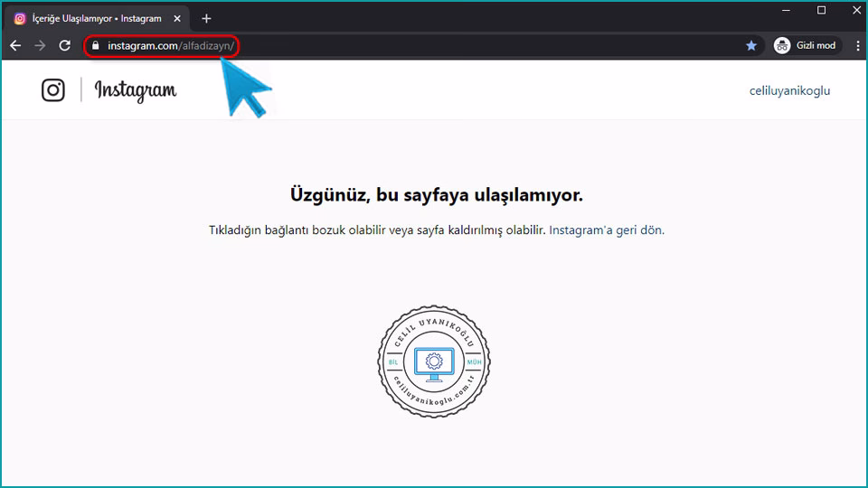Open the Gizli mod incognito indicator
Image resolution: width=868 pixels, height=488 pixels.
click(805, 45)
